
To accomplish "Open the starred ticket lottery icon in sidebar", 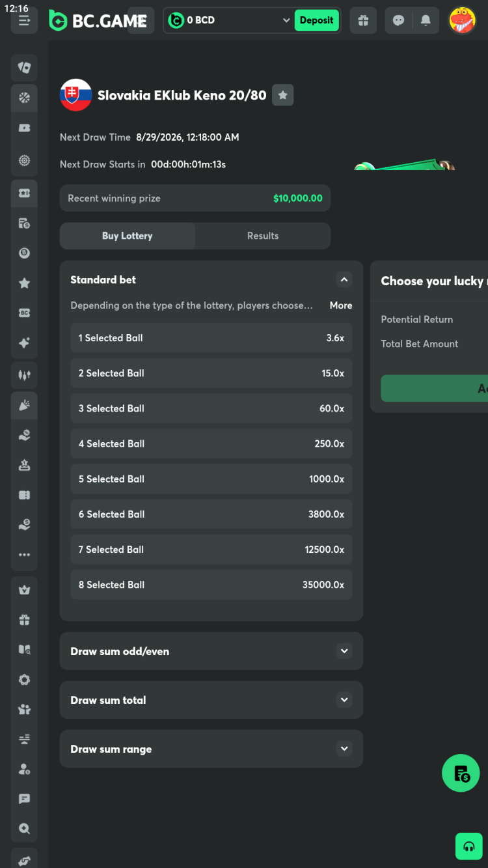I will pyautogui.click(x=24, y=193).
